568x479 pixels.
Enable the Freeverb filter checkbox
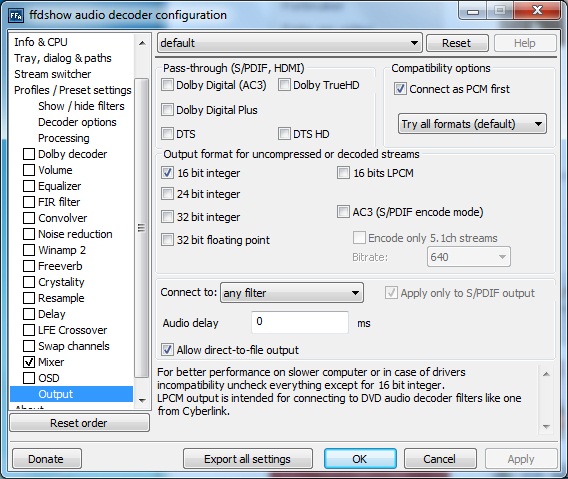click(29, 266)
